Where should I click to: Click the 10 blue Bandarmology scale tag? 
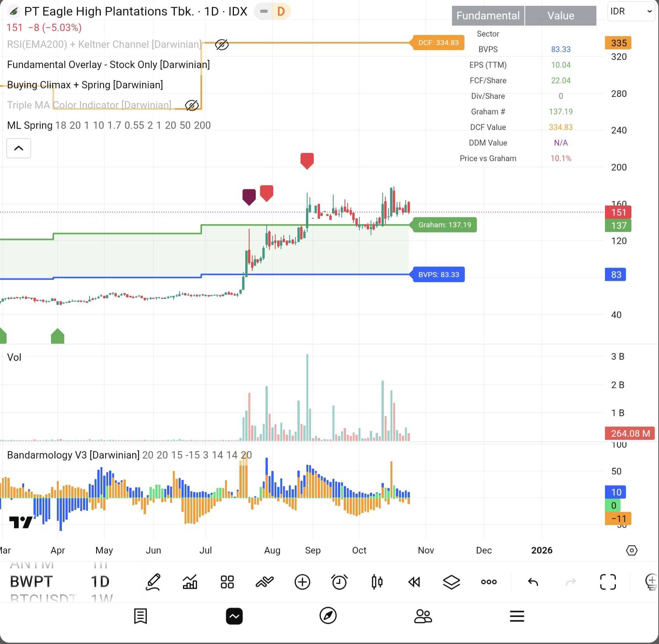tap(615, 492)
